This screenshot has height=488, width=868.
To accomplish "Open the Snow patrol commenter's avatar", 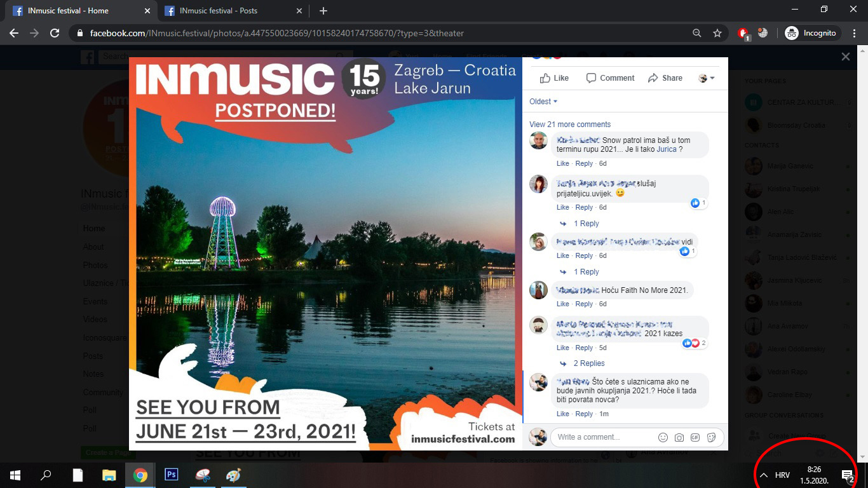I will point(538,141).
